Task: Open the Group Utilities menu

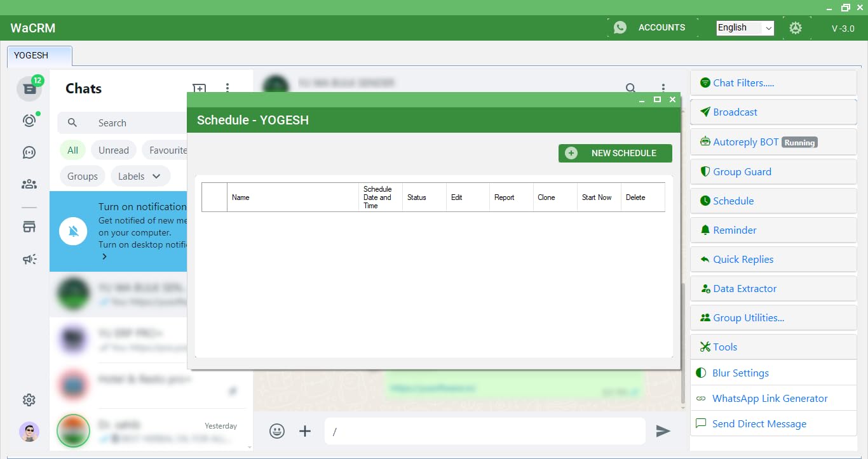Action: pos(773,317)
